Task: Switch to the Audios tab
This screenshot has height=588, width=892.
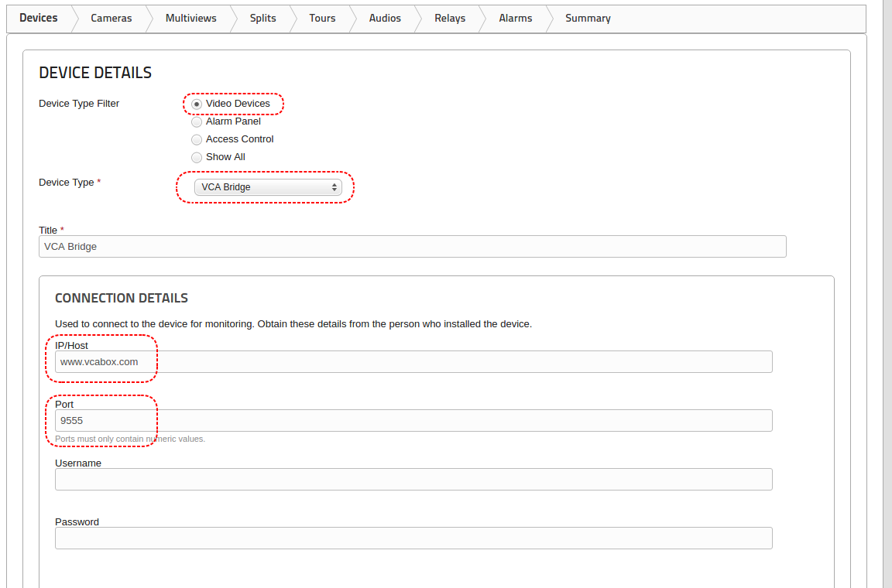Action: (385, 19)
